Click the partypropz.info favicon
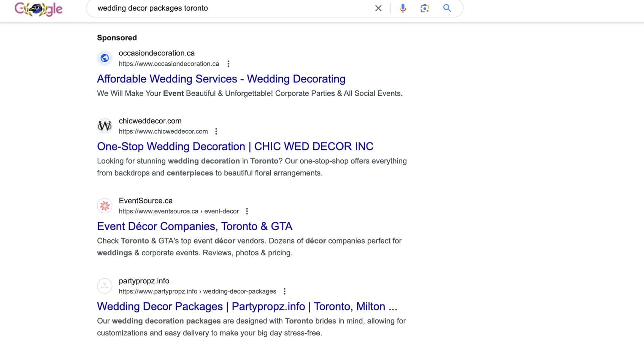Viewport: 644px width, 351px height. [x=105, y=286]
